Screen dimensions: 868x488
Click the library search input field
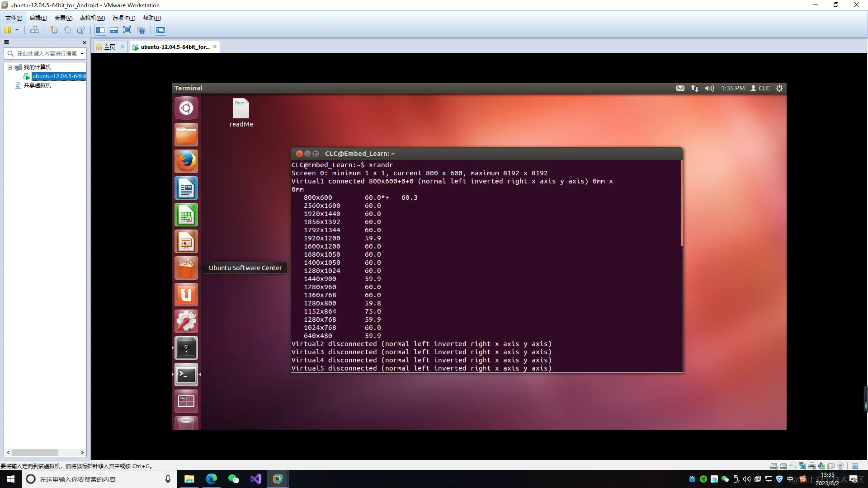[45, 54]
